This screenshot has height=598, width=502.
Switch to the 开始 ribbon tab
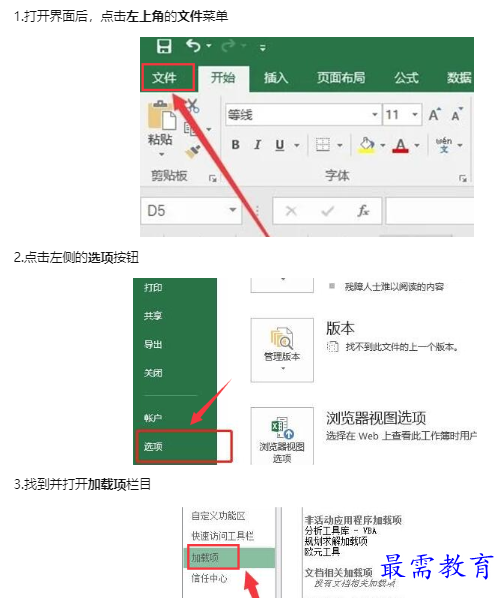pos(223,78)
